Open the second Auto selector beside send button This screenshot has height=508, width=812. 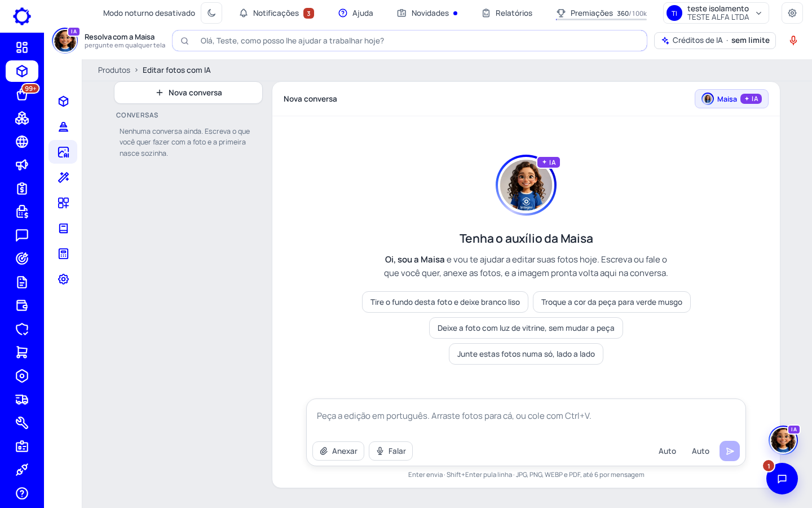[x=700, y=451]
